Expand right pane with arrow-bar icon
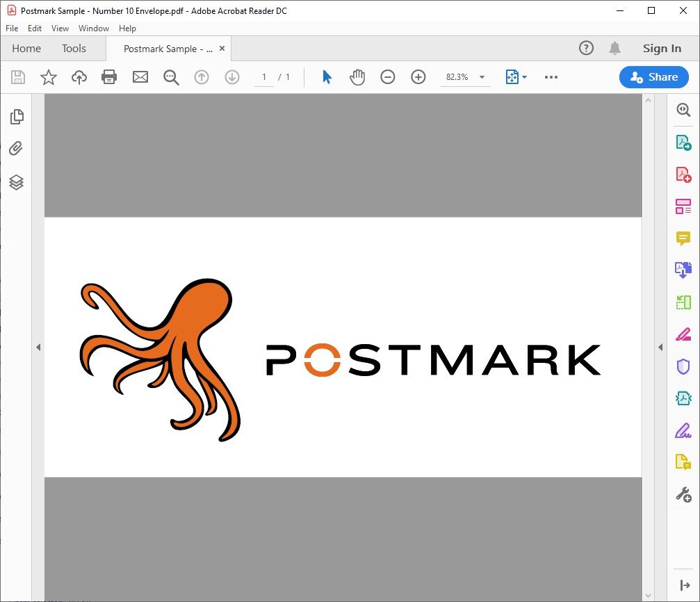 (x=685, y=585)
